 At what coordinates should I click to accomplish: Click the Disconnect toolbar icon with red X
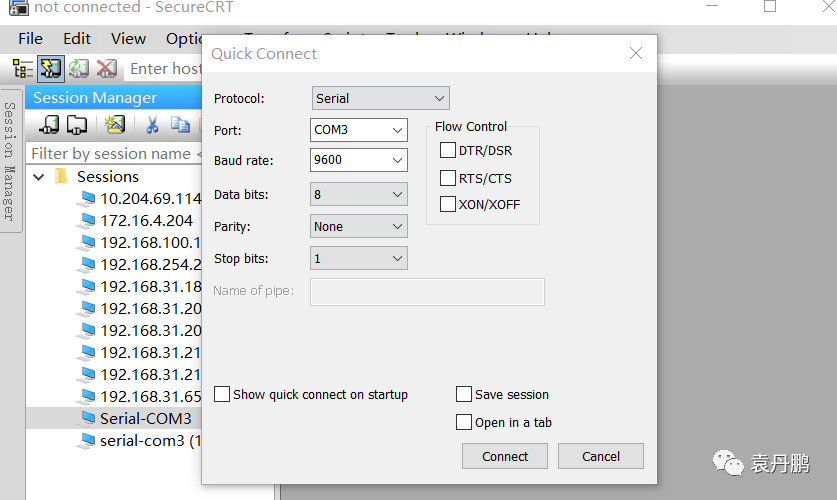(107, 69)
